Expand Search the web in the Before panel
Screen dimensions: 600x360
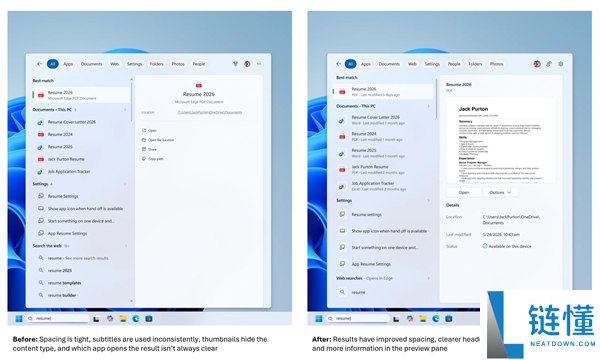pyautogui.click(x=125, y=246)
